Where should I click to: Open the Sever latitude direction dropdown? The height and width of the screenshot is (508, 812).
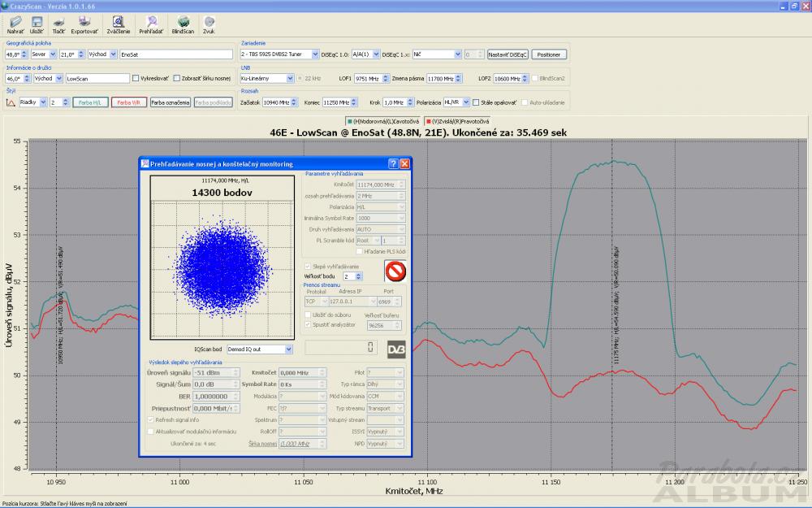click(x=53, y=54)
